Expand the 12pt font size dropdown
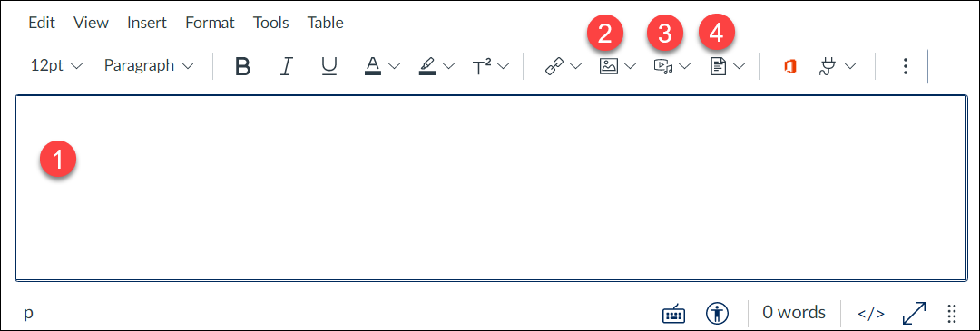The image size is (980, 331). [56, 65]
